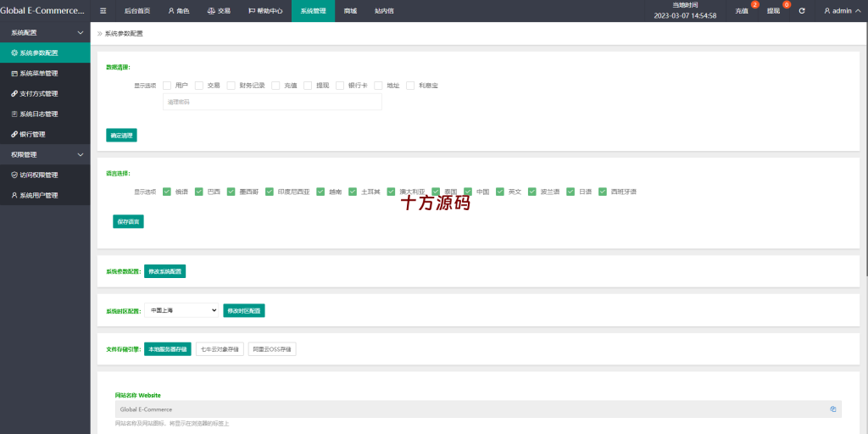
Task: Select the 系统管理 top menu tab
Action: pos(314,10)
